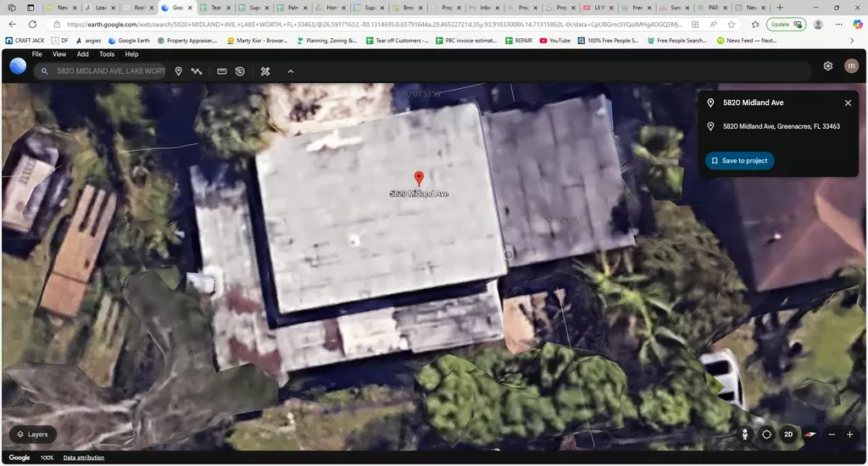Screen dimensions: 868x466
Task: Switch to the Brow browser tab
Action: [x=408, y=8]
